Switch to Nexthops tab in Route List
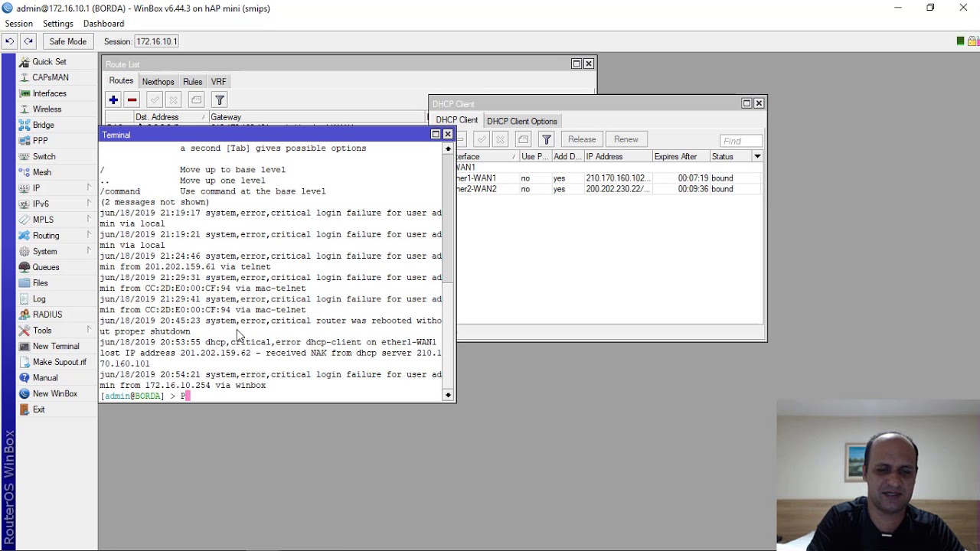The width and height of the screenshot is (980, 551). pos(158,82)
